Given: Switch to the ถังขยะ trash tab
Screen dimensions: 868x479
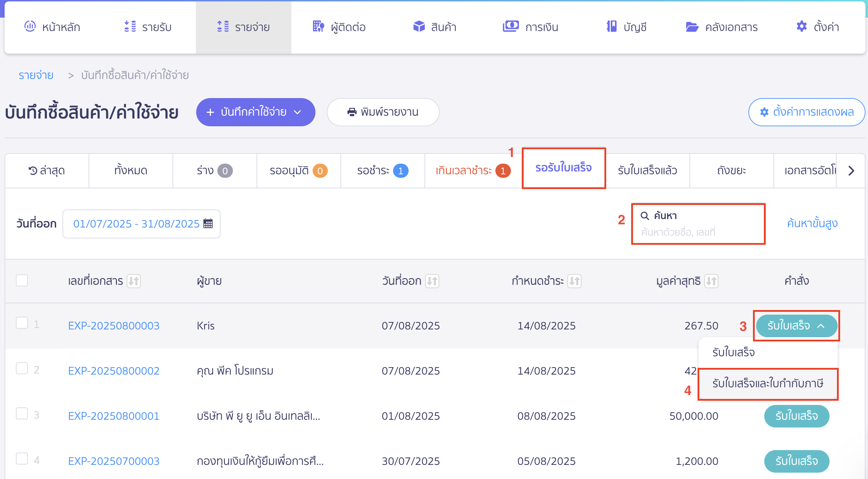Looking at the screenshot, I should (x=732, y=171).
